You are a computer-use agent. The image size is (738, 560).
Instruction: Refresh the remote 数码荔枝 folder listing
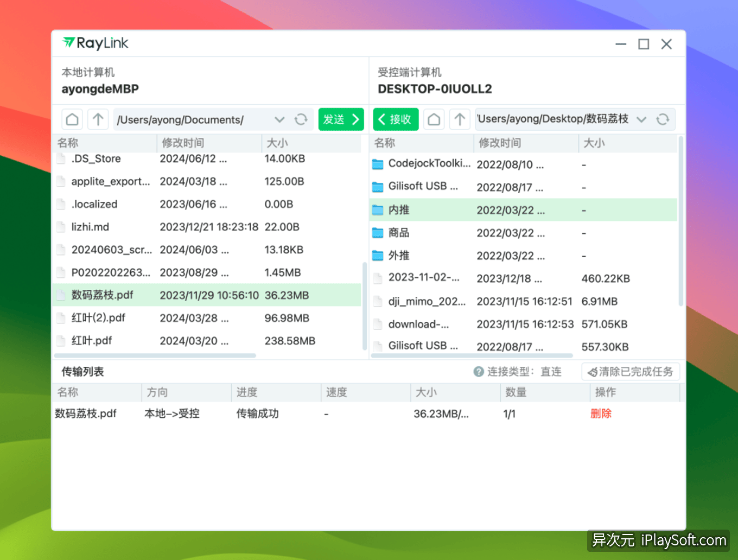663,119
